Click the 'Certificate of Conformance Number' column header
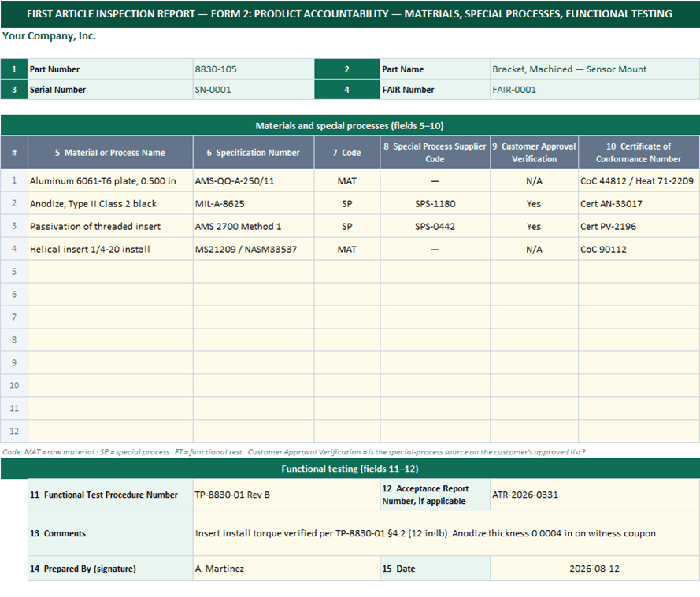Viewport: 700px width, 597px height. [x=639, y=153]
